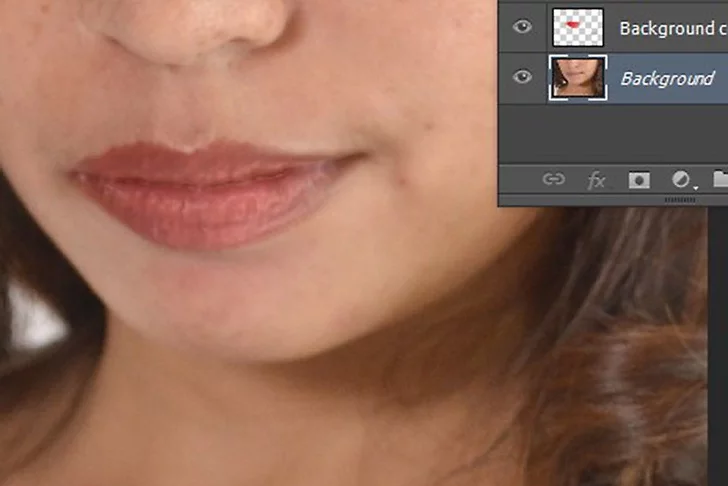This screenshot has width=728, height=486.
Task: Select the Background copy layer thumbnail
Action: [x=576, y=26]
